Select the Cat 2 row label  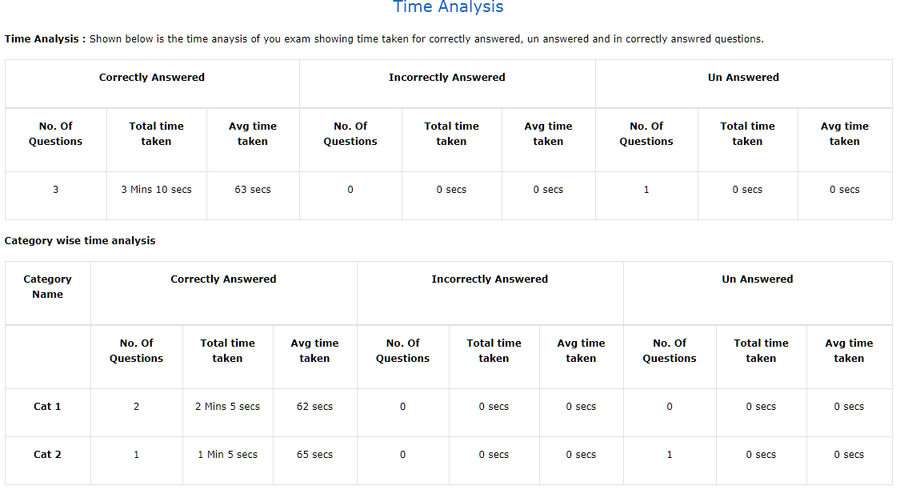48,455
